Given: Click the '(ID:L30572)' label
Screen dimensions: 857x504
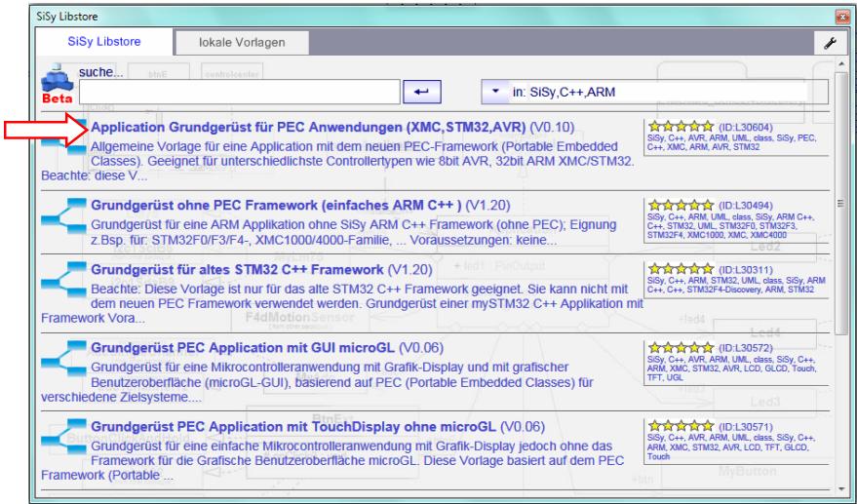Looking at the screenshot, I should click(x=746, y=348).
